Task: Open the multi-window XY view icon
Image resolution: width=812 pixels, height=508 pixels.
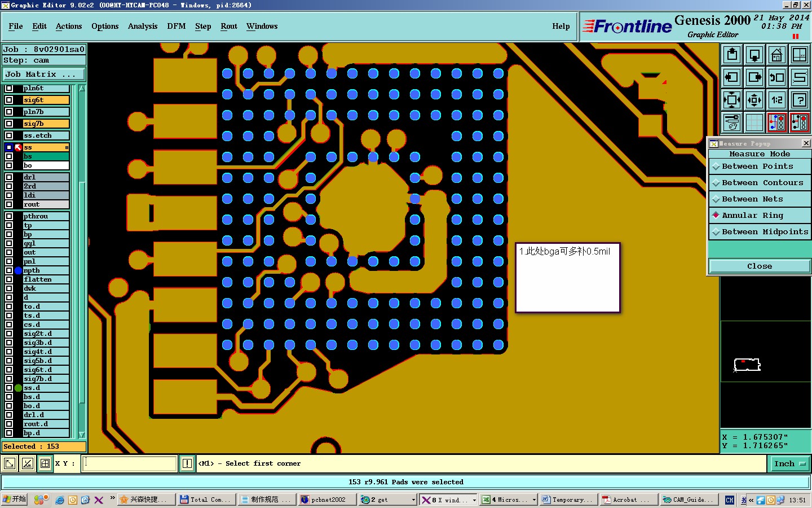Action: tap(800, 55)
